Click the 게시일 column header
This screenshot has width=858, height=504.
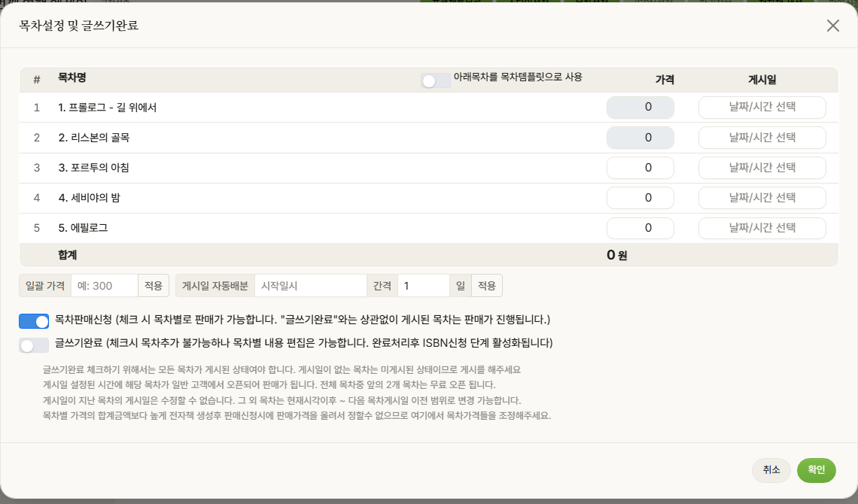(x=762, y=80)
